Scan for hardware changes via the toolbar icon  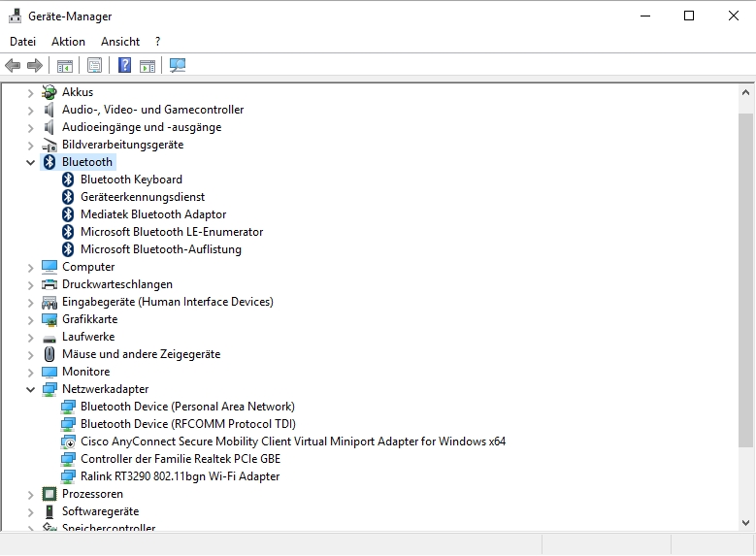coord(178,65)
